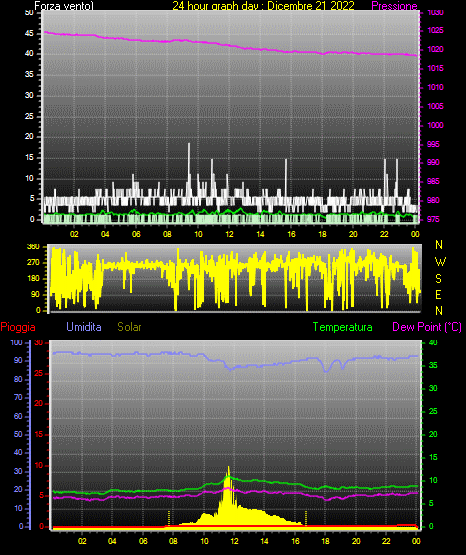Click the 10 degree temperature axis value
Image resolution: width=466 pixels, height=555 pixels.
point(433,480)
